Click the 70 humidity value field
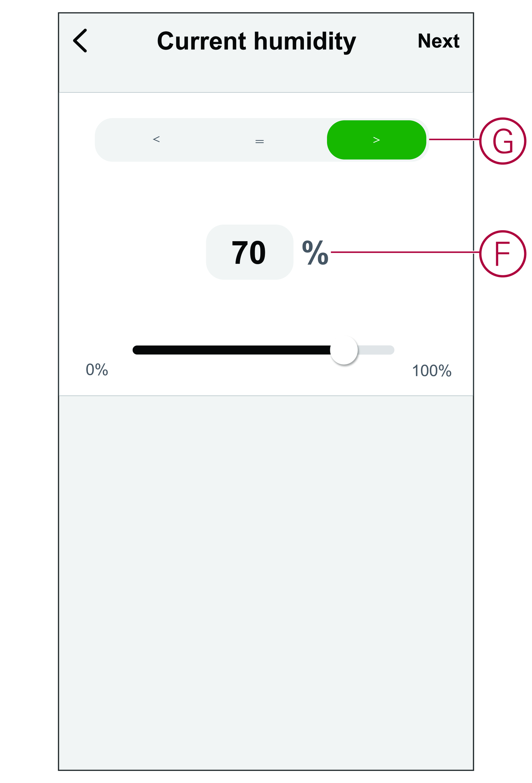532x783 pixels. coord(249,252)
